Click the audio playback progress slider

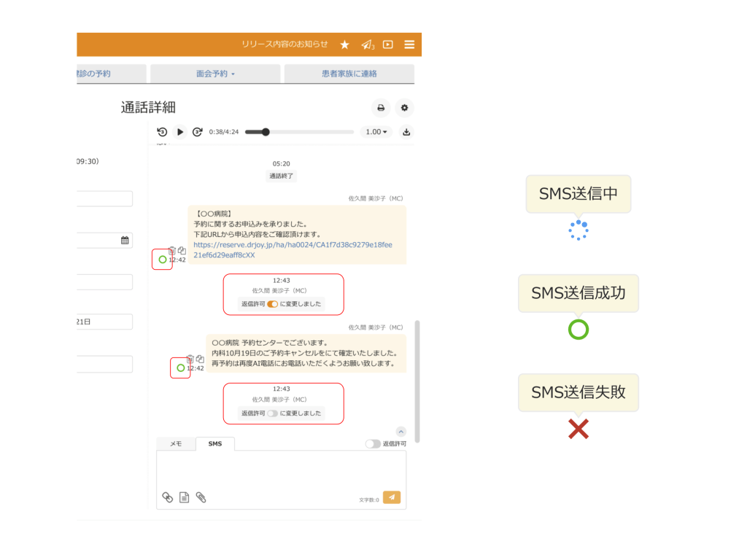[x=299, y=132]
